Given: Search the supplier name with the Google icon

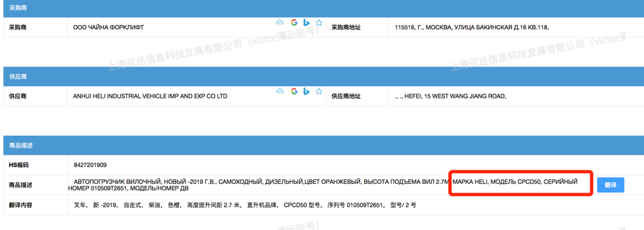Looking at the screenshot, I should tap(293, 91).
